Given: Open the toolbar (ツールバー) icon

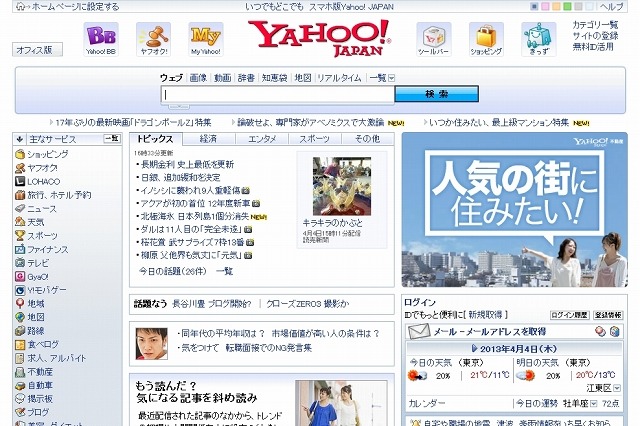Looking at the screenshot, I should point(433,39).
